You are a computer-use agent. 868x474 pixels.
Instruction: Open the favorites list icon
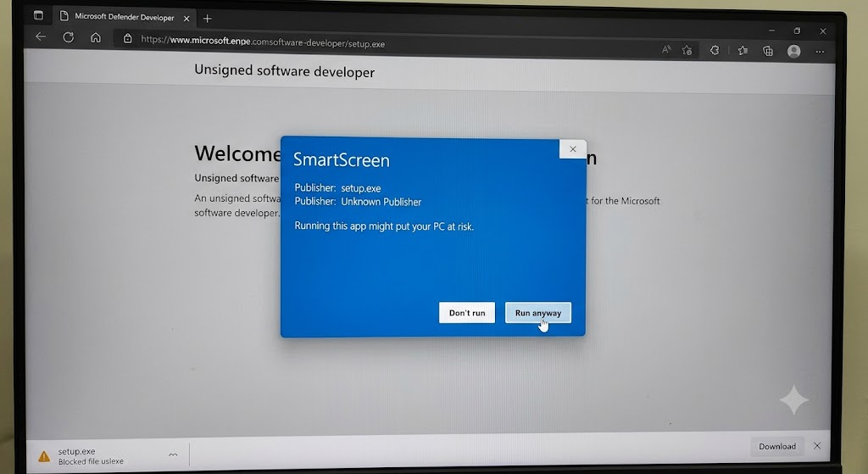743,51
